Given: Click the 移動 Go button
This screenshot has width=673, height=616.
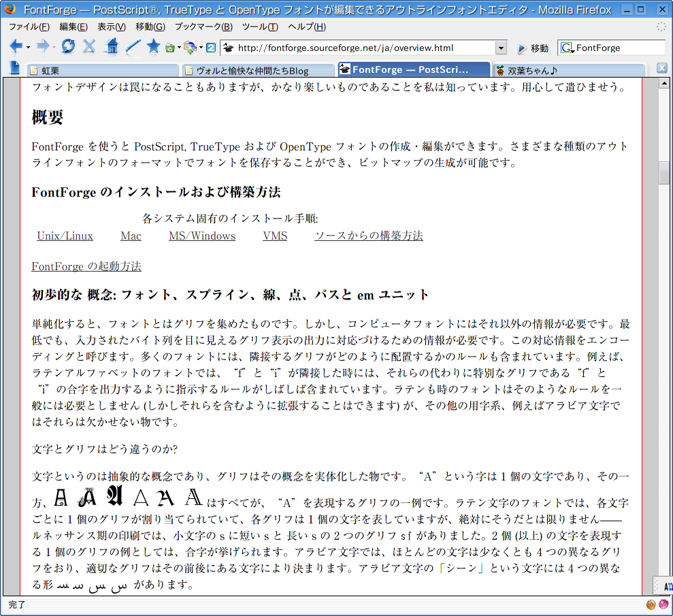Looking at the screenshot, I should click(x=533, y=48).
